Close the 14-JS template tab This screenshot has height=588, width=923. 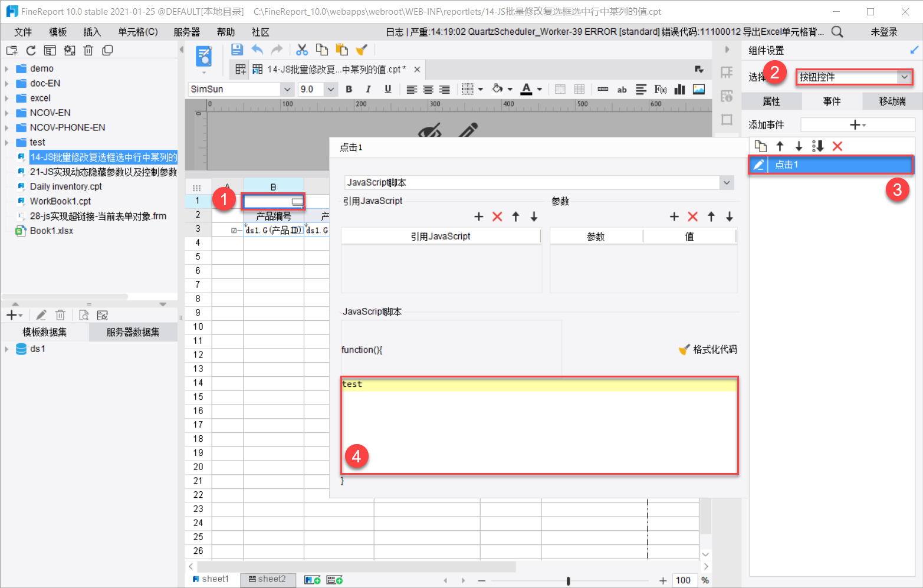point(417,70)
